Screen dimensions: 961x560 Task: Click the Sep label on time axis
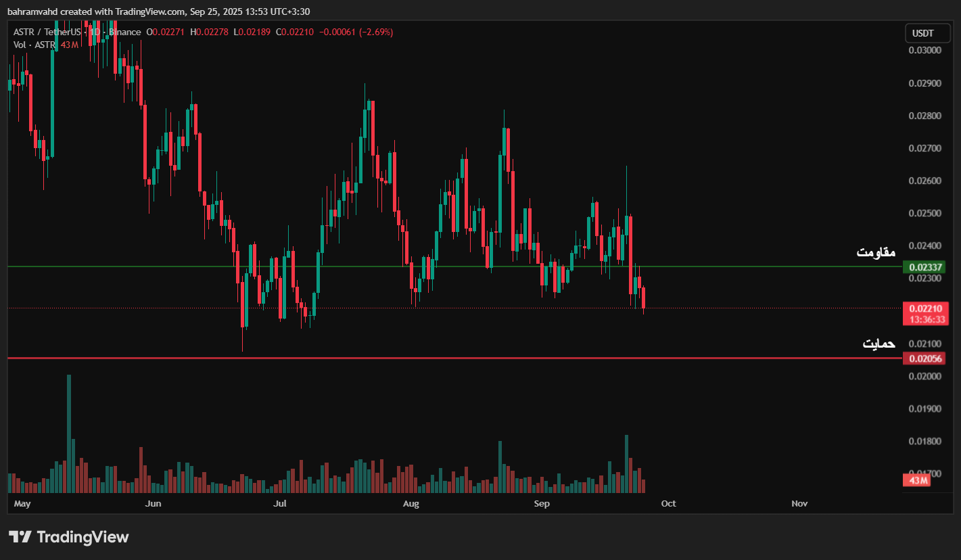[x=541, y=504]
